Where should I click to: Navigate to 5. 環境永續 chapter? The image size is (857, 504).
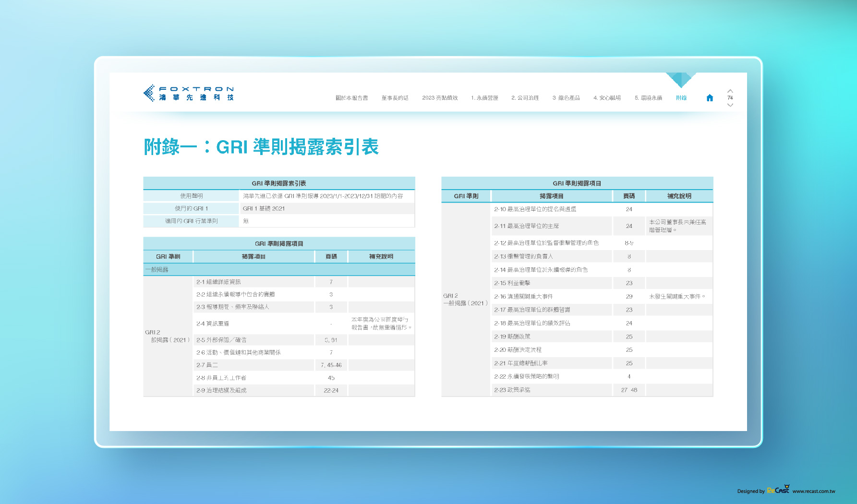click(648, 98)
